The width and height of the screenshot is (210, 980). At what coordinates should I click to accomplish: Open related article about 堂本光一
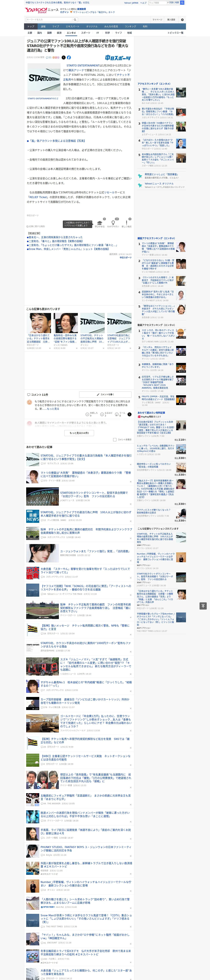click(54, 237)
